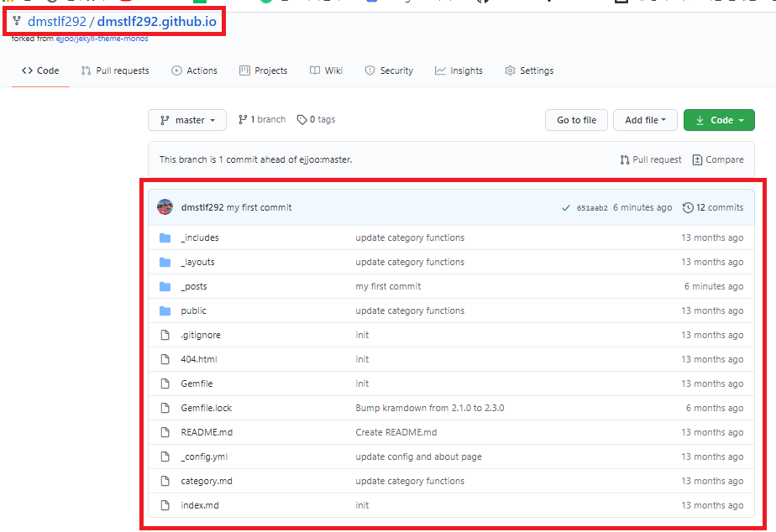
Task: Open the dmstlf292 owner link
Action: (57, 21)
